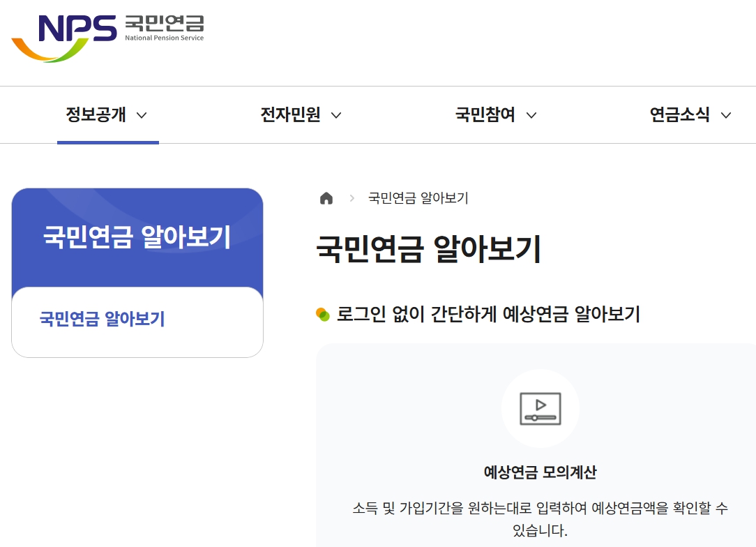Click the 국민연금 알아보기 page heading
756x547 pixels.
coord(429,249)
